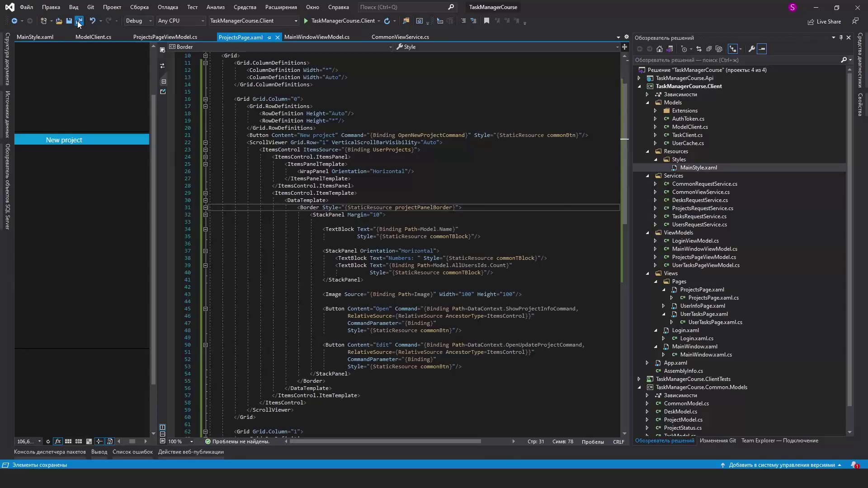This screenshot has height=488, width=868.
Task: Open the Debug configuration dropdown
Action: click(139, 21)
